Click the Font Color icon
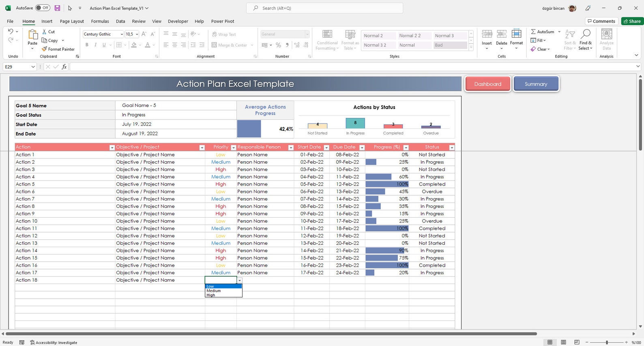Image resolution: width=644 pixels, height=346 pixels. click(x=148, y=45)
